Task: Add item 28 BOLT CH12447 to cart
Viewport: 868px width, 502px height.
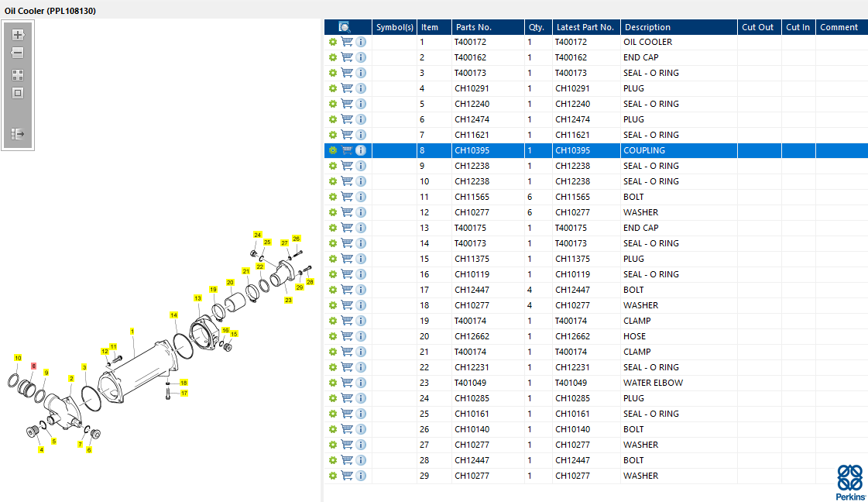Action: pyautogui.click(x=347, y=460)
